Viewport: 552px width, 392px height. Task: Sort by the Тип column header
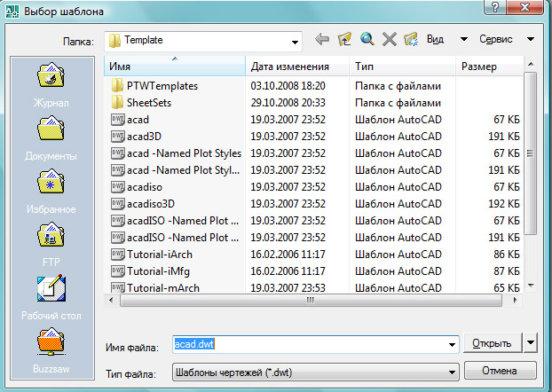pos(402,67)
